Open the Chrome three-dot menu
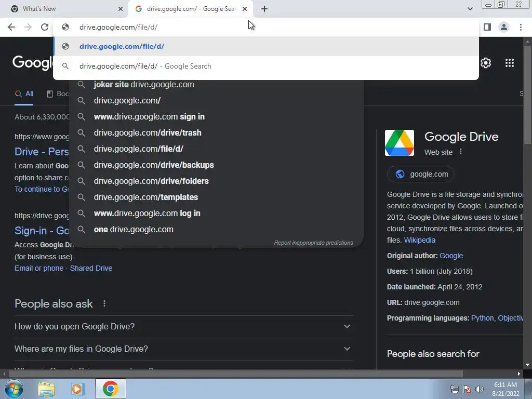The width and height of the screenshot is (532, 399). 521,27
